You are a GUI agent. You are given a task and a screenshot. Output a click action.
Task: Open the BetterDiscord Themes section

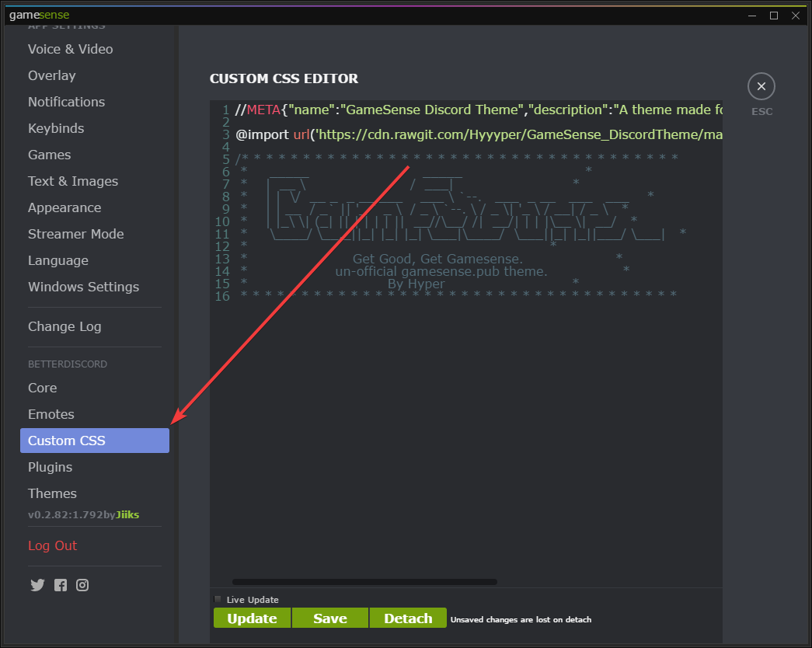52,493
